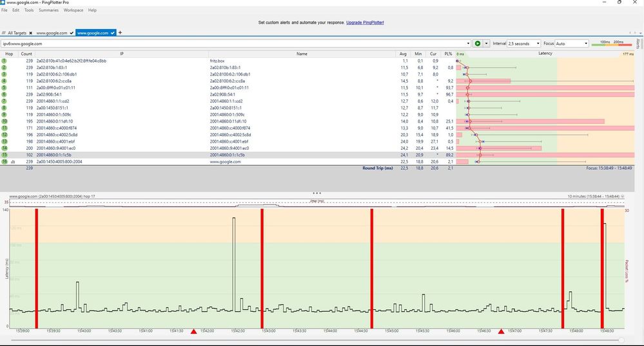Click the hop 11 green circle icon
Image resolution: width=644 pixels, height=346 pixels.
coord(4,128)
